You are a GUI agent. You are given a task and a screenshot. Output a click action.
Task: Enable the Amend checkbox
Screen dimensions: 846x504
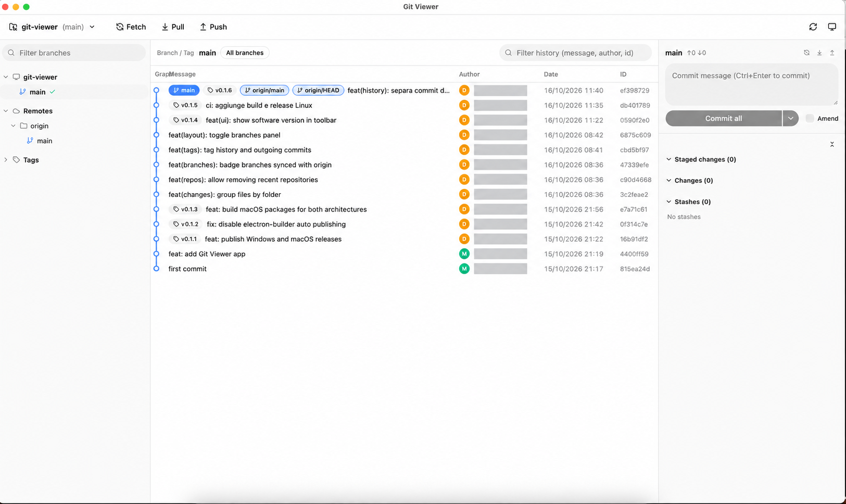pyautogui.click(x=810, y=118)
